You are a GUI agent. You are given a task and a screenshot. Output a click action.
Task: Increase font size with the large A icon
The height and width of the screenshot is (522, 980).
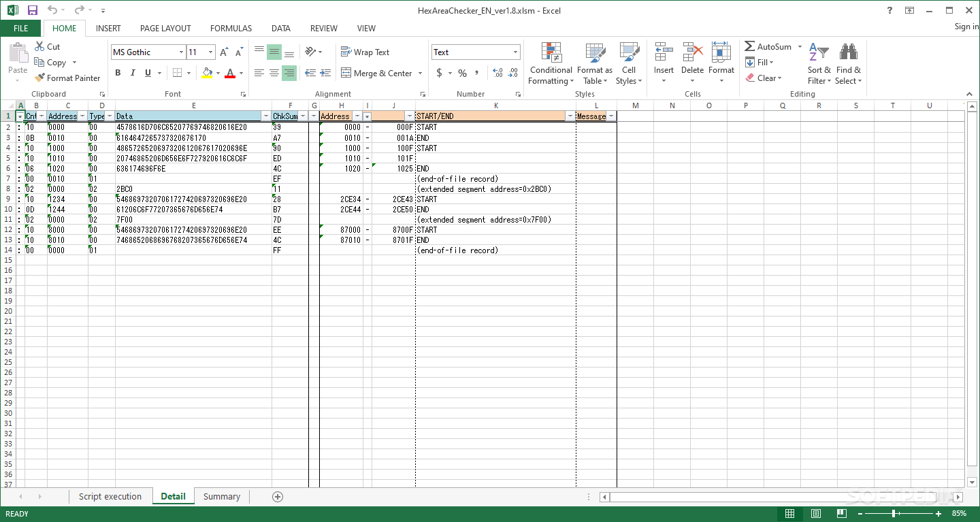click(x=224, y=52)
